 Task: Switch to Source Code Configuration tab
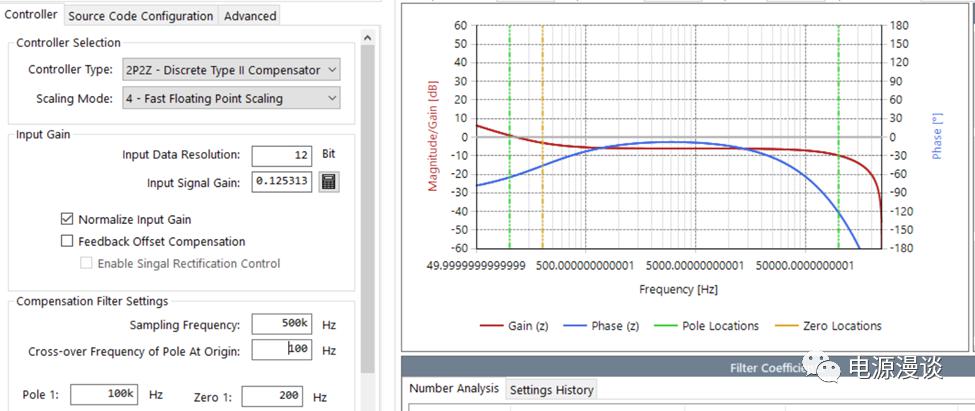140,15
